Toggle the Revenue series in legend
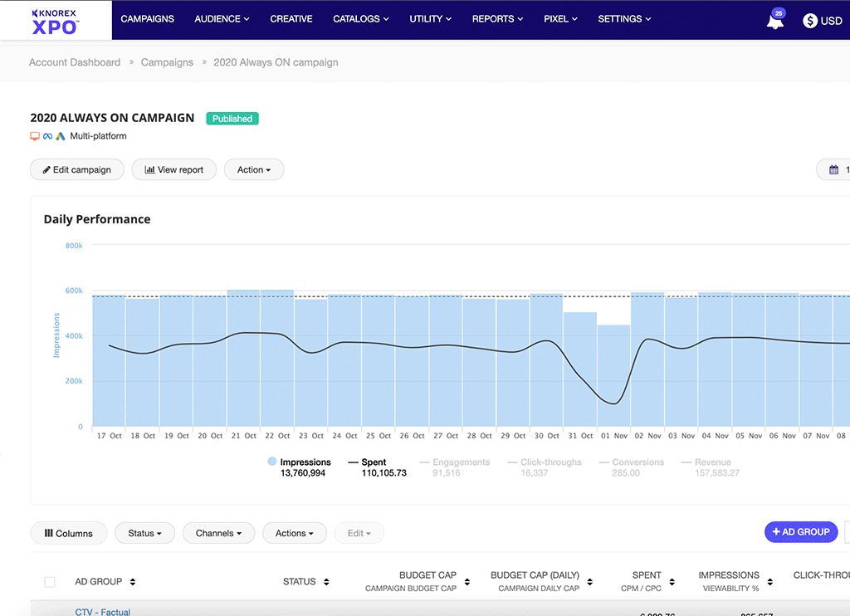Image resolution: width=850 pixels, height=616 pixels. coord(712,462)
